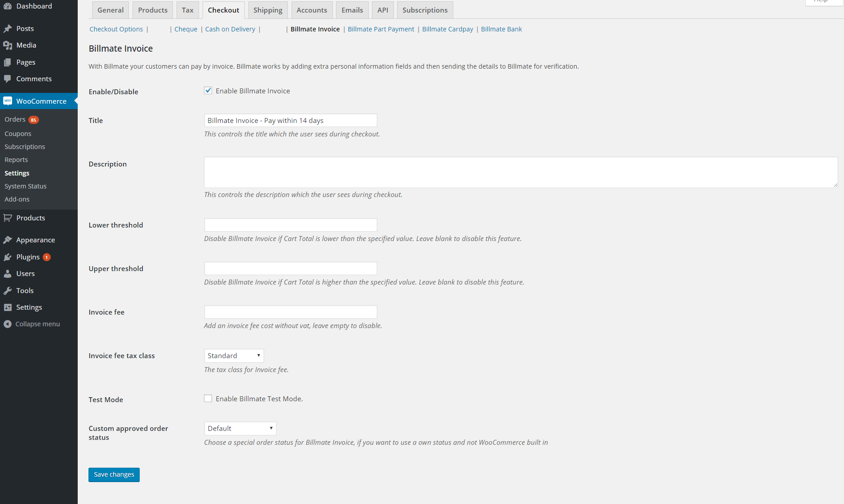This screenshot has width=844, height=504.
Task: Open Subscriptions in the WooCommerce submenu
Action: [x=25, y=147]
